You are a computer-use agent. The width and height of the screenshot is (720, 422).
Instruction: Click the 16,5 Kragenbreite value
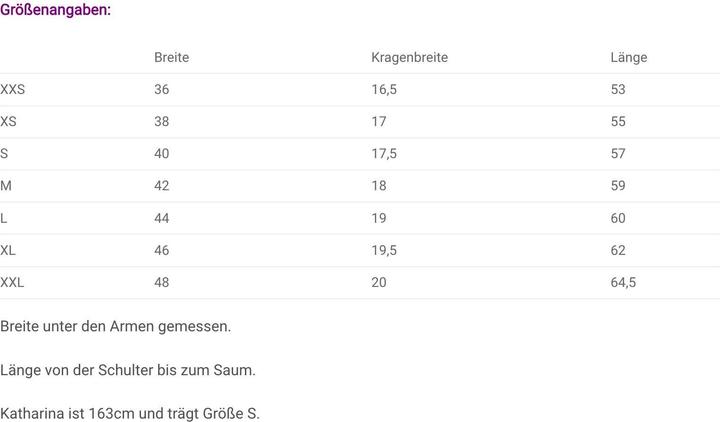click(x=384, y=90)
